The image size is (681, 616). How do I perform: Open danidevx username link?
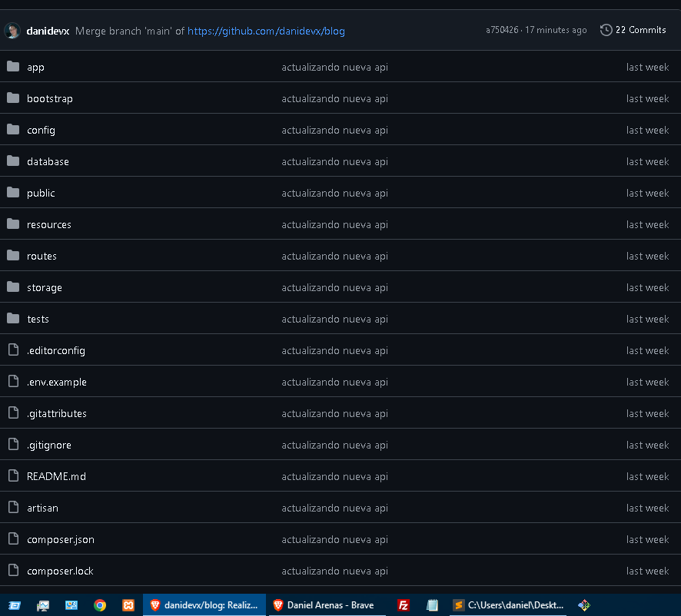coord(48,31)
